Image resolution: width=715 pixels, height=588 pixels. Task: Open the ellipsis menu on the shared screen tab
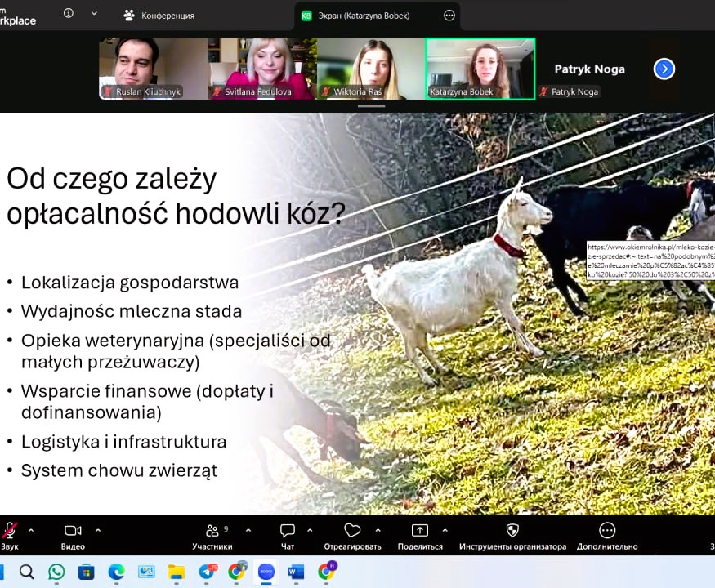pos(449,15)
